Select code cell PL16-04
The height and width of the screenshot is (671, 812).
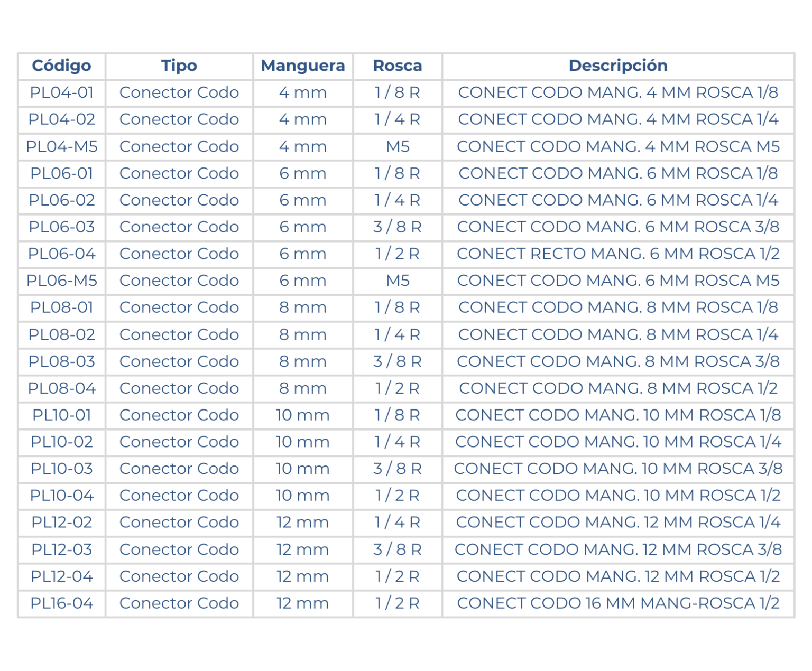[62, 603]
